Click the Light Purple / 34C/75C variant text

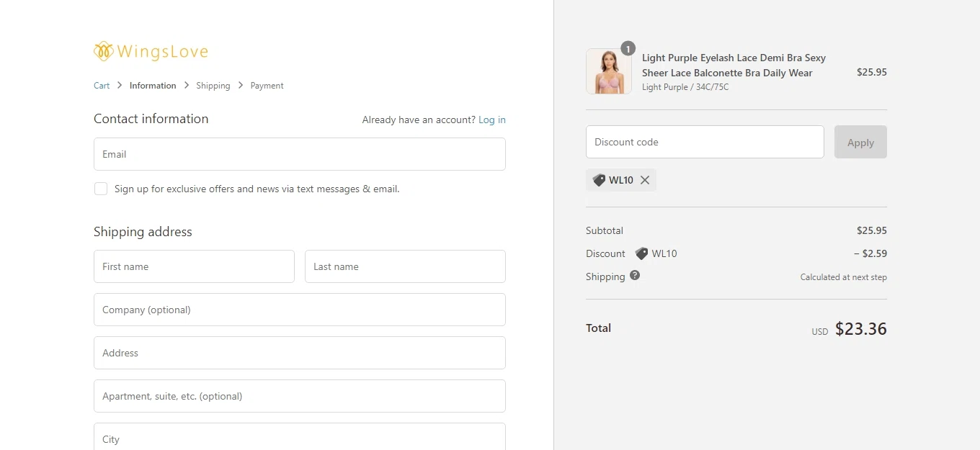point(685,87)
